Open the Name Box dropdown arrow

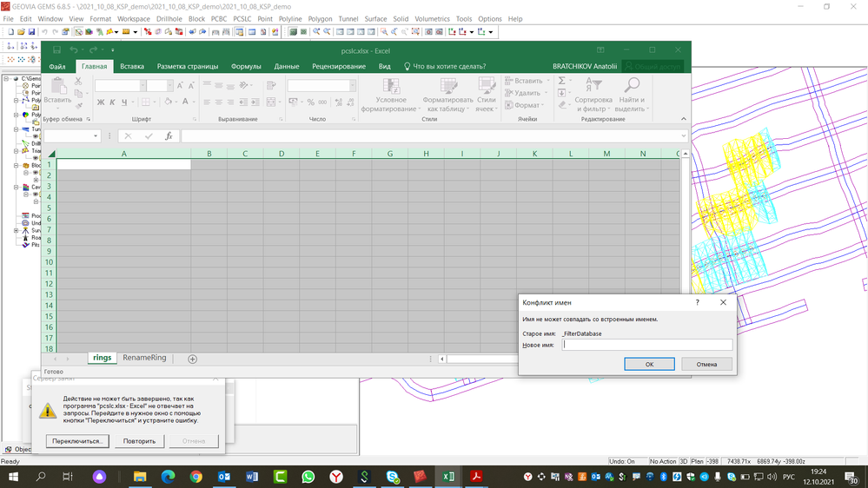[x=96, y=136]
